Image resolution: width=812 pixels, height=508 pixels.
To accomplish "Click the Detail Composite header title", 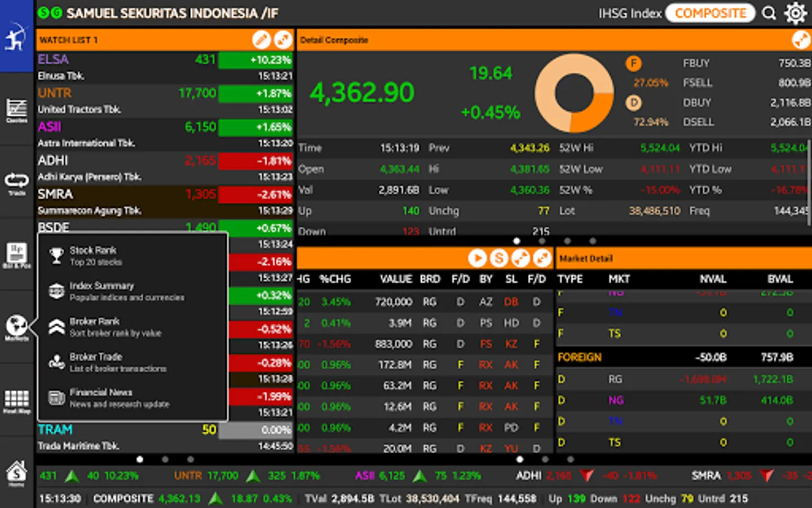I will pos(334,40).
